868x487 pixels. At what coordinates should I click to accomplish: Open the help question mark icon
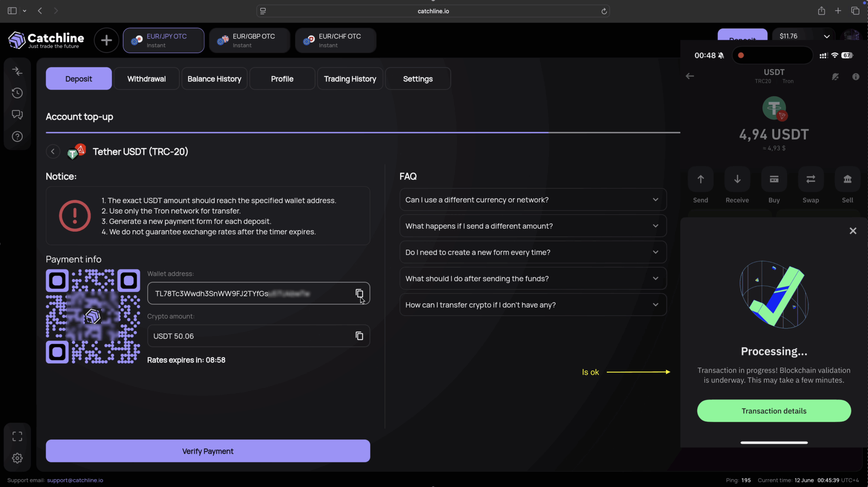[17, 137]
